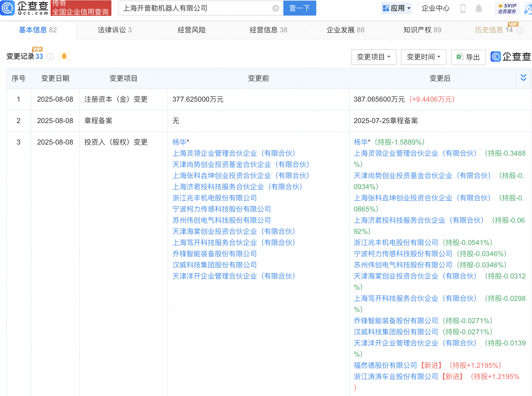Viewport: 532px width, 396px height.
Task: Click the 企查查 watermark logo beside 导出
Action: click(511, 57)
